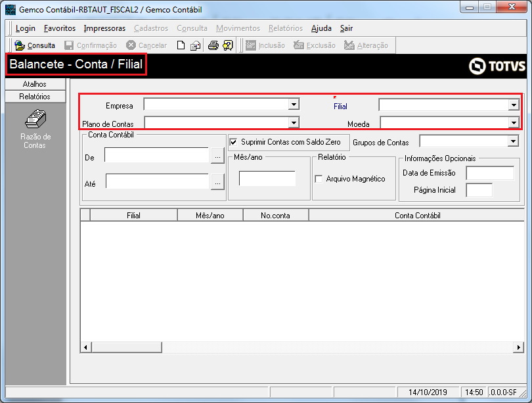Click the Data de Emissão field

pos(490,173)
